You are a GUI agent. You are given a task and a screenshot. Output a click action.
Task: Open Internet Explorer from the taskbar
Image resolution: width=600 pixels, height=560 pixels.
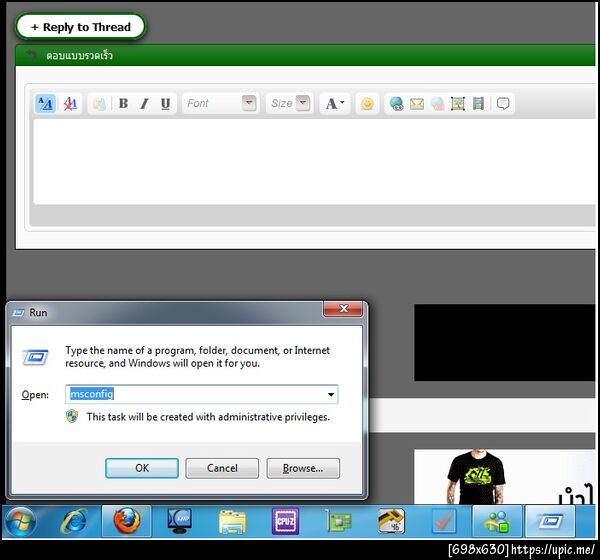[x=73, y=521]
